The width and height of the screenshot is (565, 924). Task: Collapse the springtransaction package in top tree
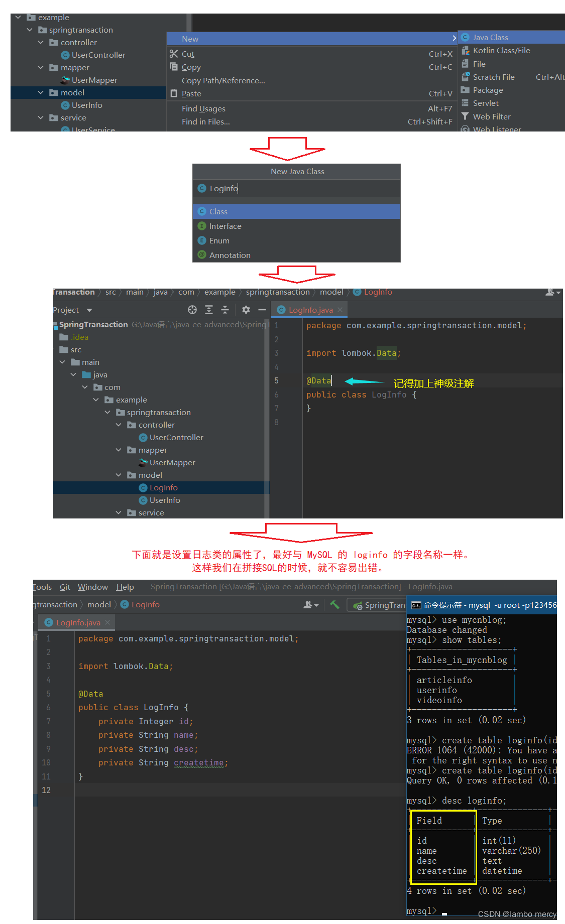[29, 30]
